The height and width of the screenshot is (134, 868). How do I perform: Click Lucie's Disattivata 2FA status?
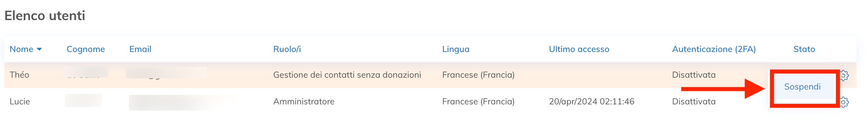click(694, 102)
